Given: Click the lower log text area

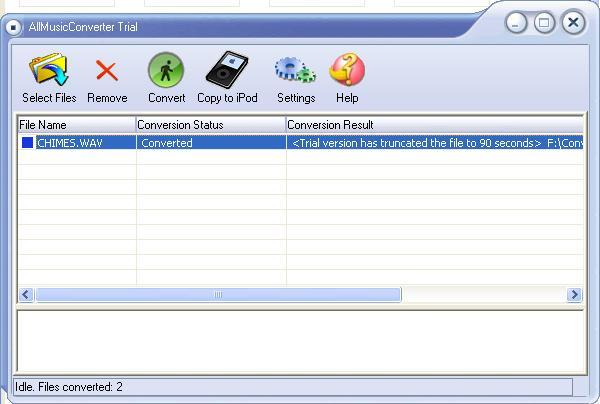Looking at the screenshot, I should pos(300,341).
